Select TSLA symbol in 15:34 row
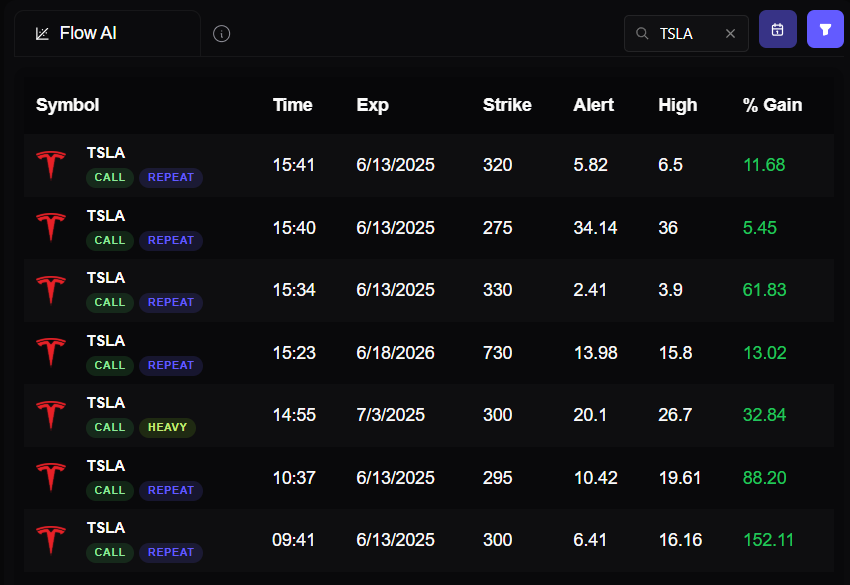850x585 pixels. (x=106, y=278)
